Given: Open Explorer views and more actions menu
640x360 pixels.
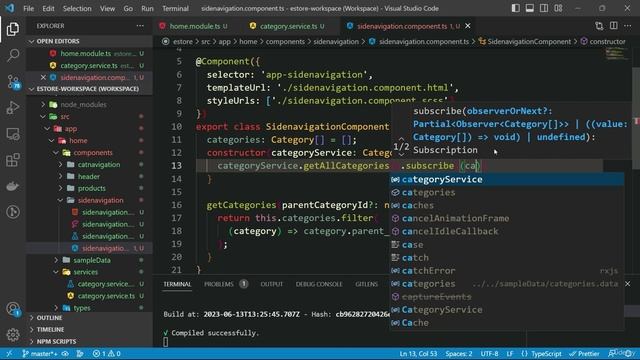Looking at the screenshot, I should [140, 26].
